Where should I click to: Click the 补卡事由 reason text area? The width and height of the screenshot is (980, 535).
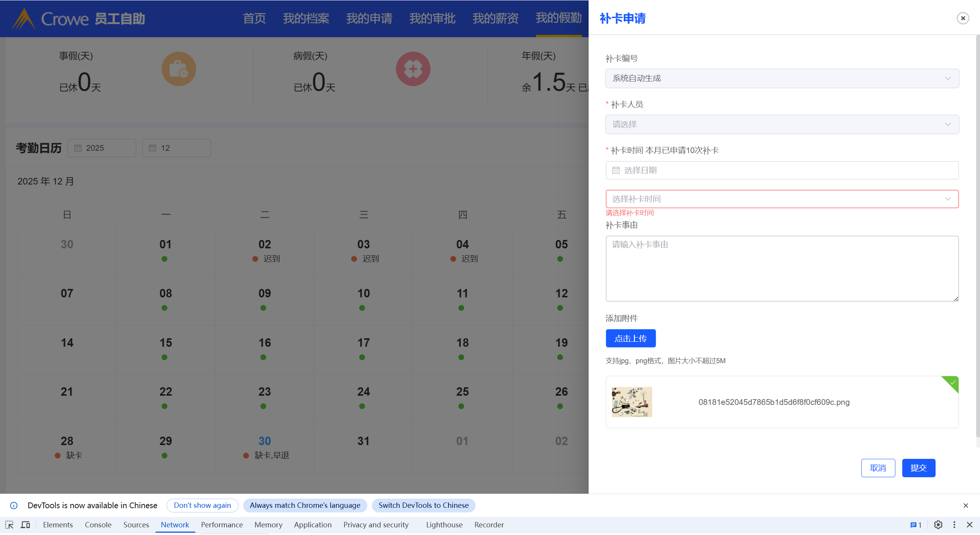click(x=782, y=268)
